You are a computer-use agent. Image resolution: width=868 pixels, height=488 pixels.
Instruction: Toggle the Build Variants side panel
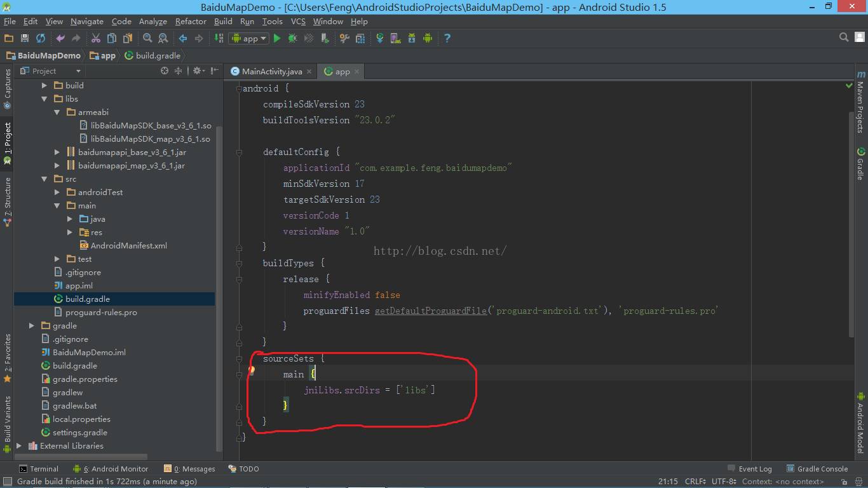click(x=7, y=424)
